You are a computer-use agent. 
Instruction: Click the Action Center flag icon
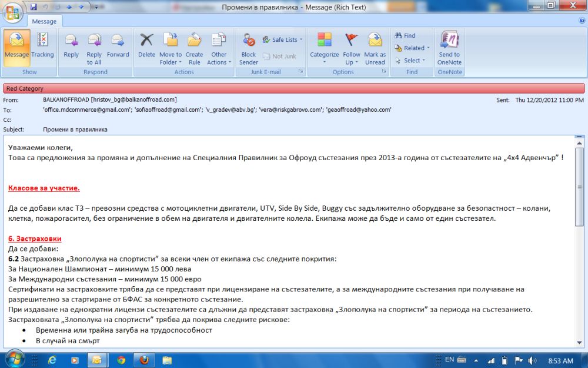tap(518, 360)
